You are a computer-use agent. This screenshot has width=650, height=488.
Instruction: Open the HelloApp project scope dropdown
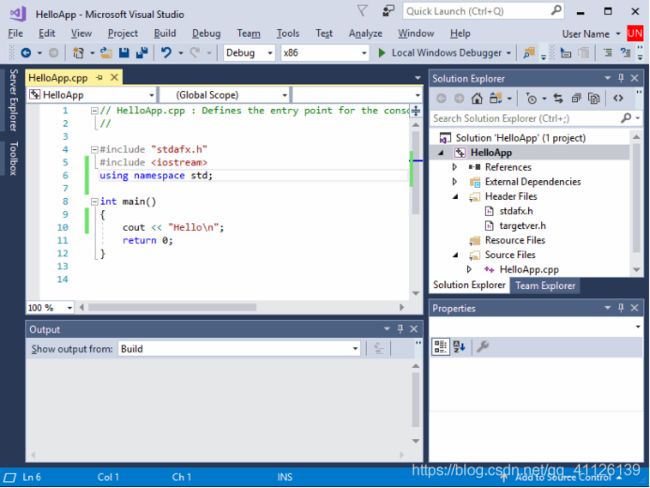(x=92, y=95)
